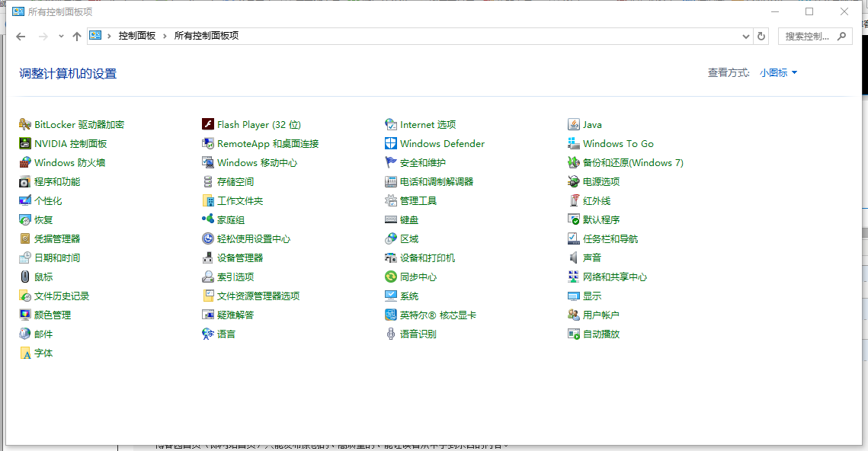Viewport: 868px width, 451px height.
Task: Open the Windows Defender icon
Action: 391,143
